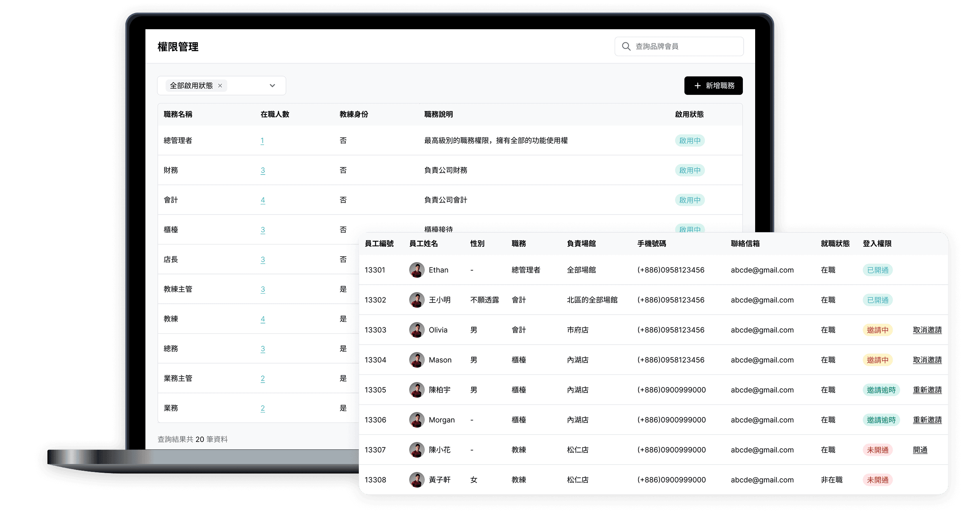The height and width of the screenshot is (526, 980).
Task: Toggle 啟用中 status for 財務
Action: 690,170
